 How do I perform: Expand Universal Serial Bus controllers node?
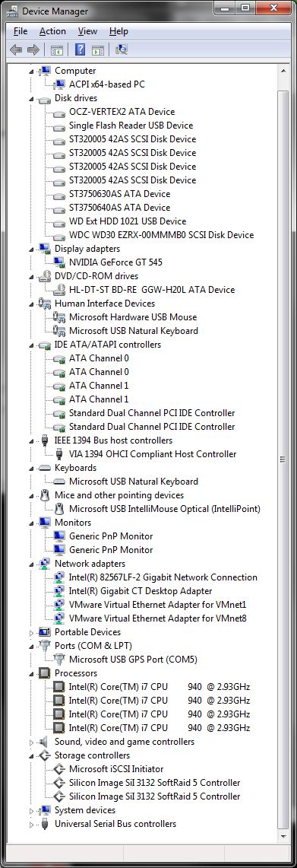tap(32, 825)
